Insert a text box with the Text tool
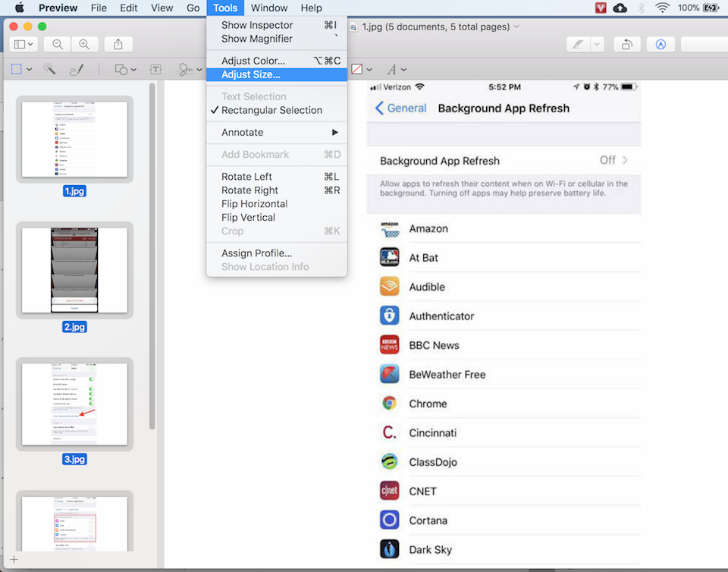 click(x=155, y=69)
